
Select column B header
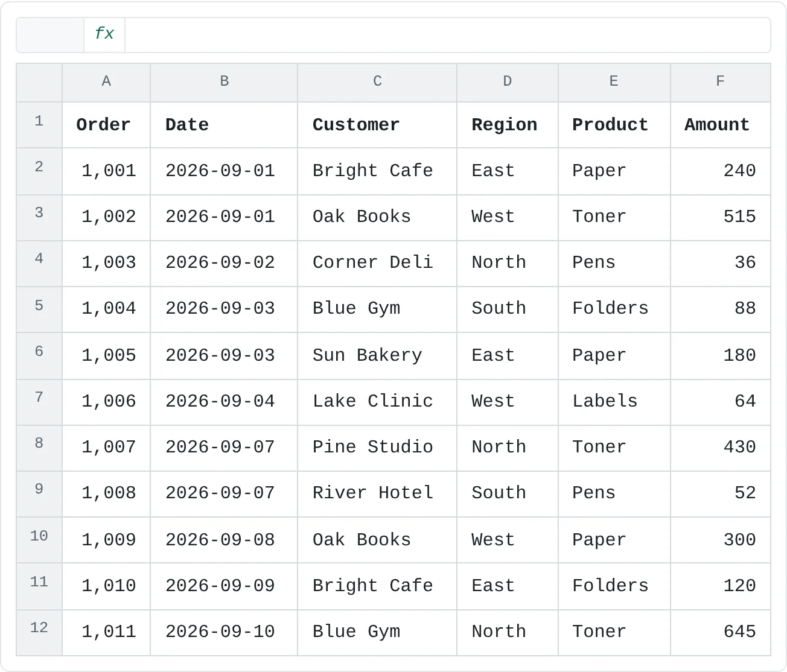(224, 83)
